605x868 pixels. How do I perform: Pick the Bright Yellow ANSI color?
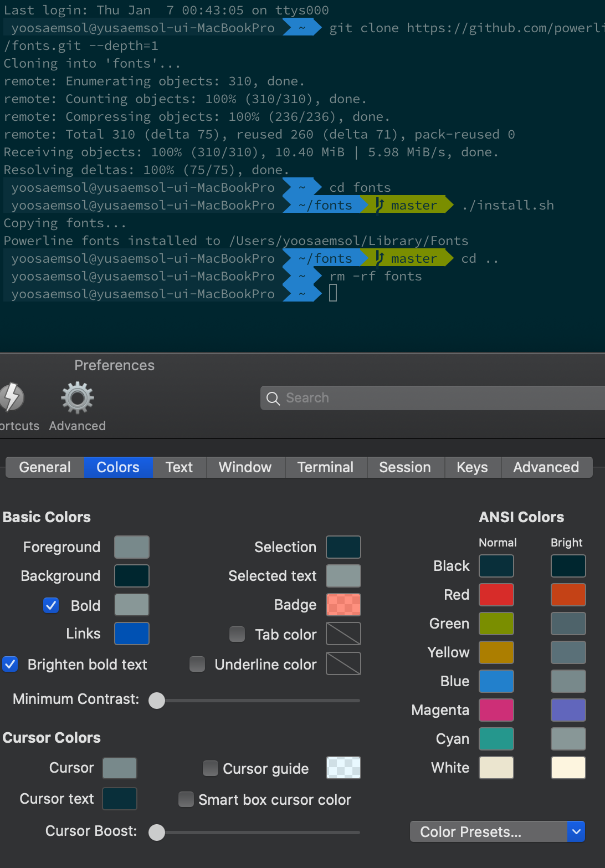point(568,652)
